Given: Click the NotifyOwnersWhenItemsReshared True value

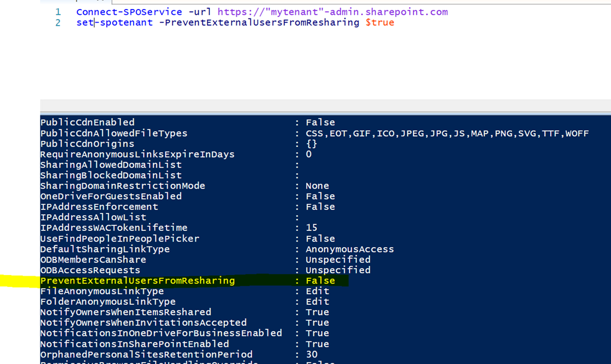Looking at the screenshot, I should pos(317,312).
